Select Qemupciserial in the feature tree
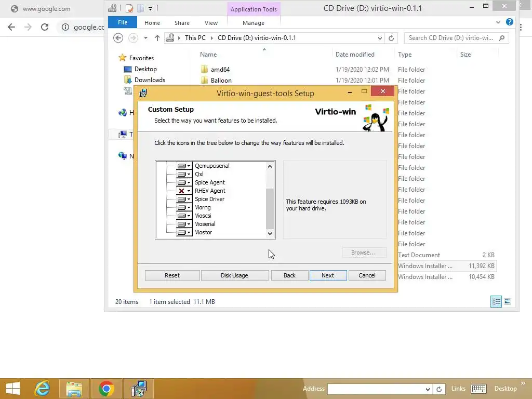 212,166
